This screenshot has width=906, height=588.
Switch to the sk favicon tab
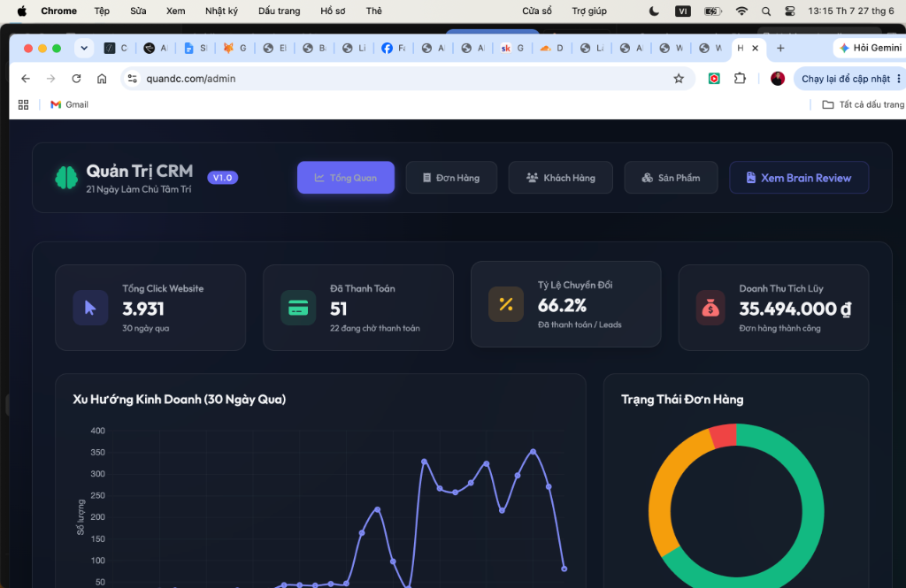coord(512,48)
